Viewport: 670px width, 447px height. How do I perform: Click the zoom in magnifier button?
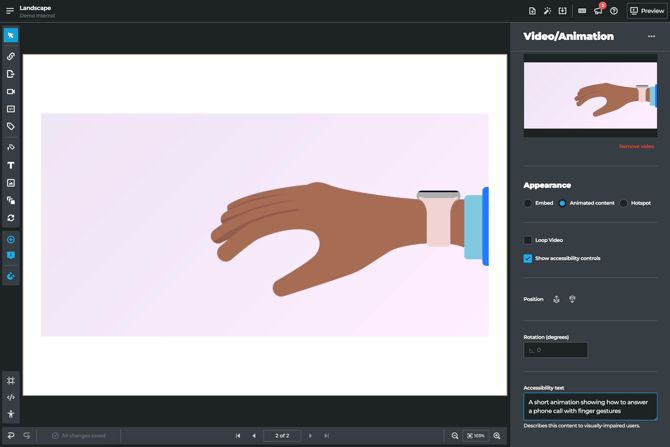pos(497,436)
